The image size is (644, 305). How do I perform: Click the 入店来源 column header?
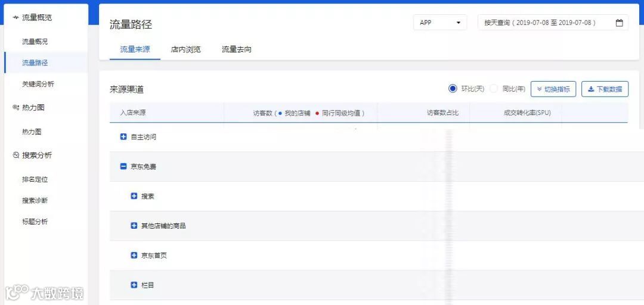click(x=133, y=113)
